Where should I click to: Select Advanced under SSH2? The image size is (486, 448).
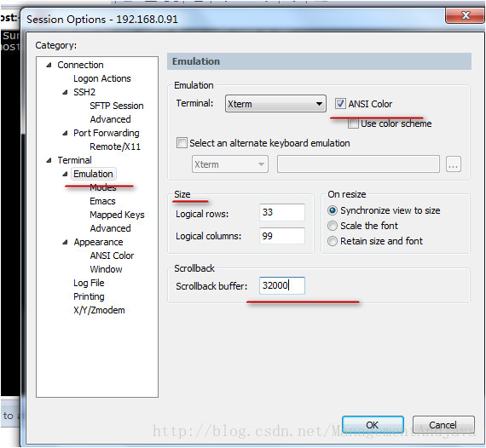pyautogui.click(x=110, y=119)
